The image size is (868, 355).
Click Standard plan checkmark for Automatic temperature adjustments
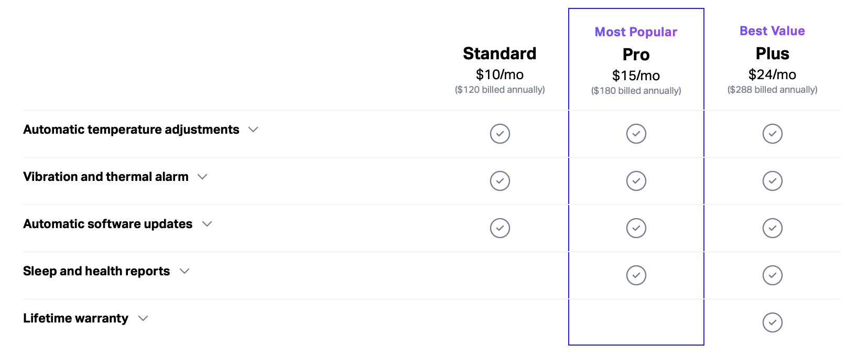(500, 134)
